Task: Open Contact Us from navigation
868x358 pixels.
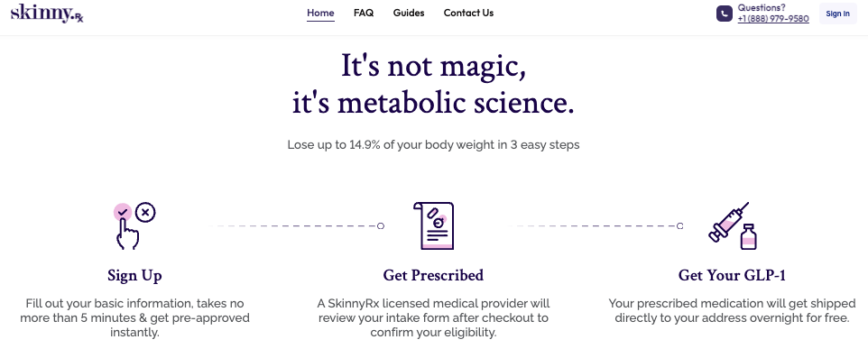Action: point(468,13)
